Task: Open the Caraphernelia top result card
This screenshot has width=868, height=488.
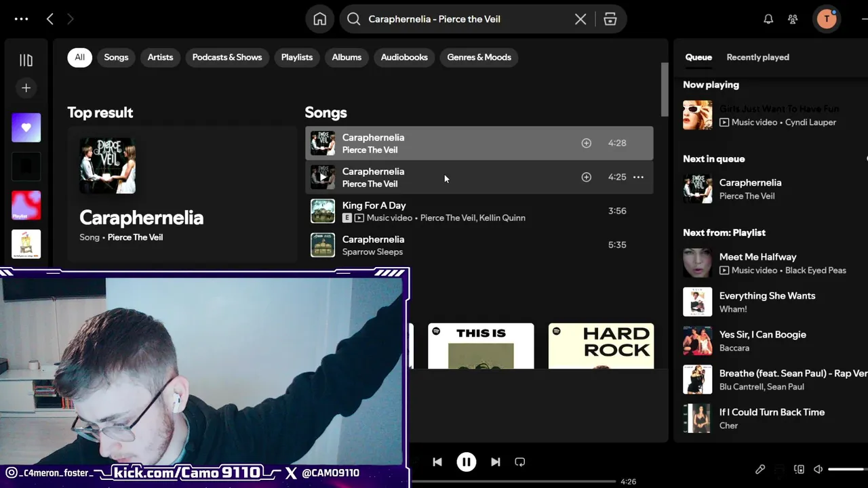Action: (x=182, y=194)
